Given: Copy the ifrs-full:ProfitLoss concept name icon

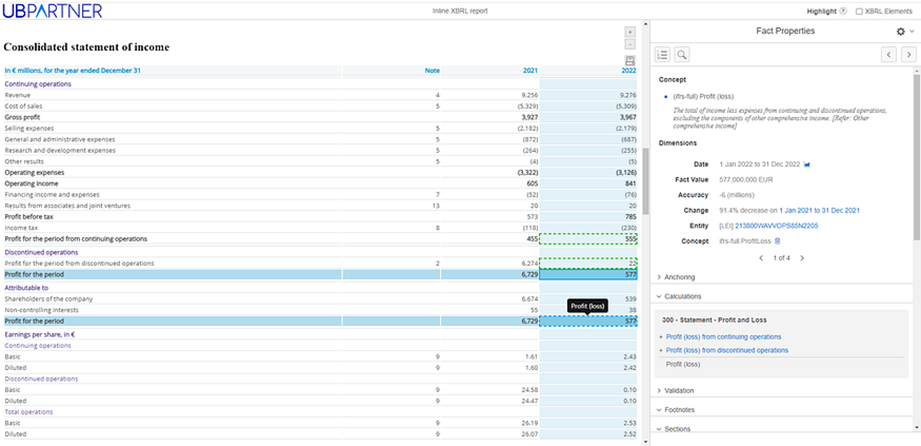Looking at the screenshot, I should [778, 241].
